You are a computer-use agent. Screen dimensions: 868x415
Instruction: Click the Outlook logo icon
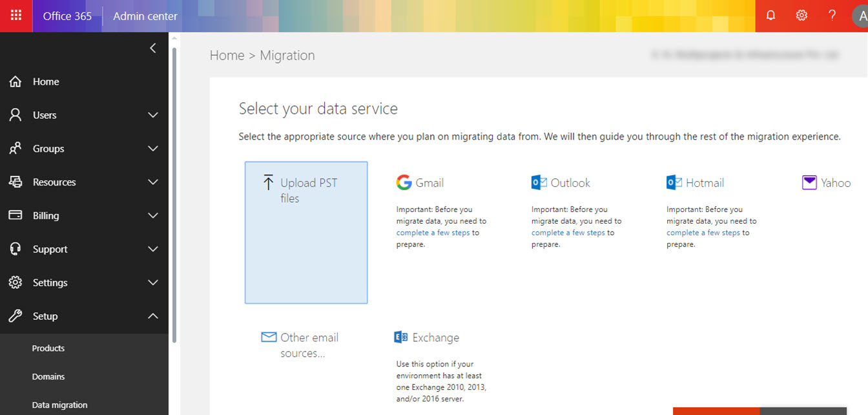pyautogui.click(x=539, y=182)
